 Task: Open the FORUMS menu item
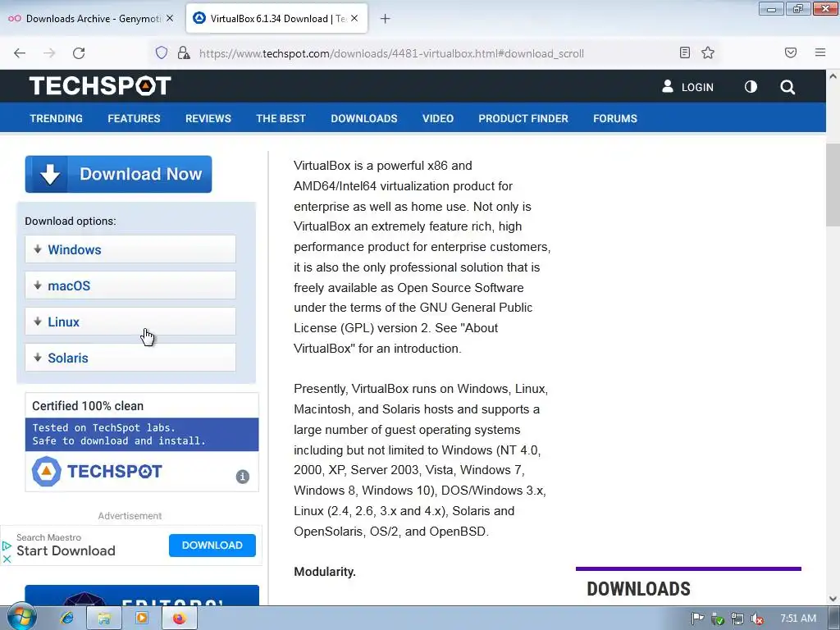pos(615,118)
